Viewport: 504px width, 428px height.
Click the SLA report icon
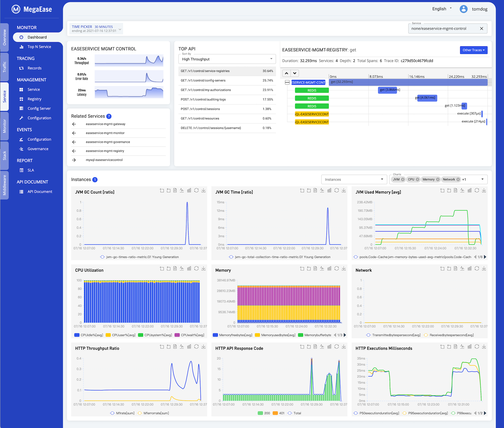(22, 170)
